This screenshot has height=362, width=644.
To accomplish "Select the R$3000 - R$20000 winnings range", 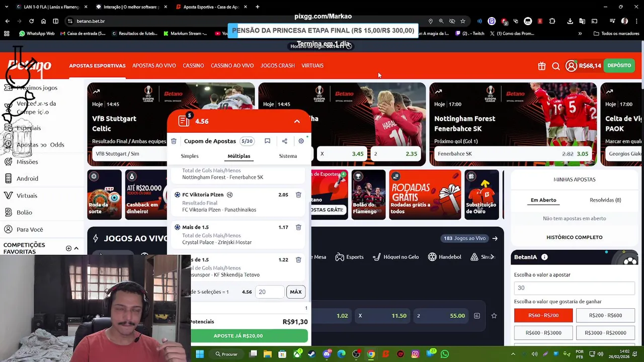I will point(605,333).
